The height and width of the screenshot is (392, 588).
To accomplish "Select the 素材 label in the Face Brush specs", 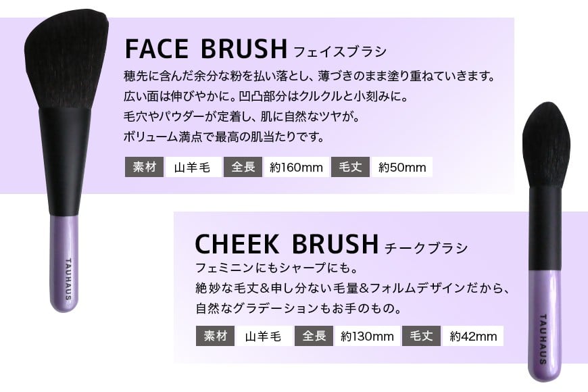I will click(143, 167).
